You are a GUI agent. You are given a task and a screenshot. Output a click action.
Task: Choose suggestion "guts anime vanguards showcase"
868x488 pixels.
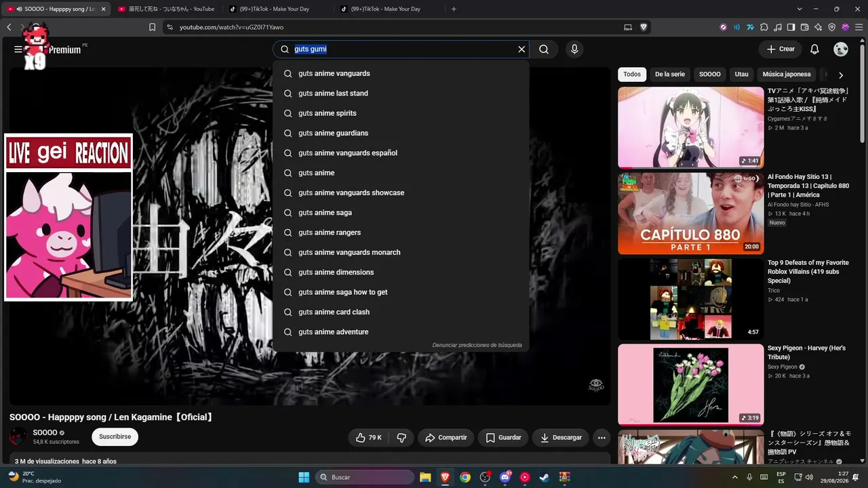click(x=401, y=192)
